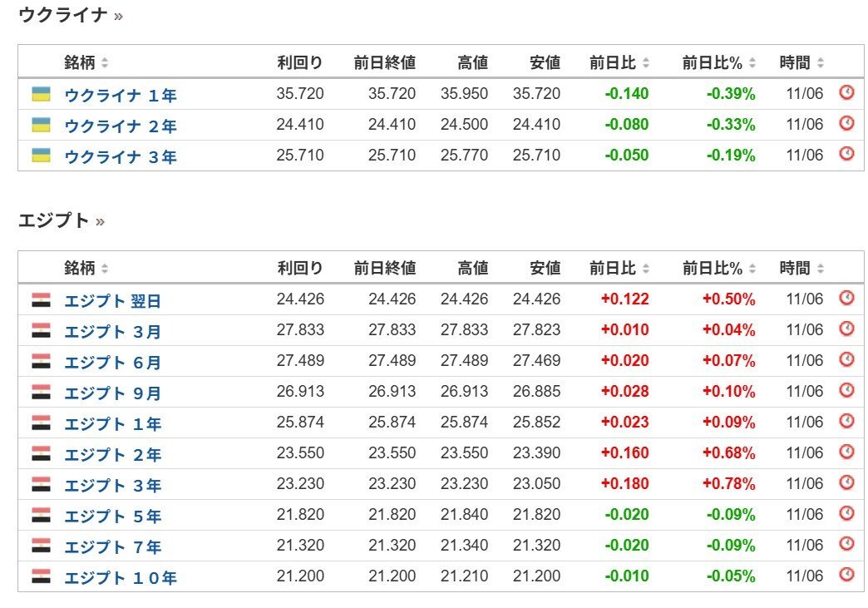Select the エジプト 7年 bond link
Image resolution: width=868 pixels, height=608 pixels.
[x=113, y=546]
